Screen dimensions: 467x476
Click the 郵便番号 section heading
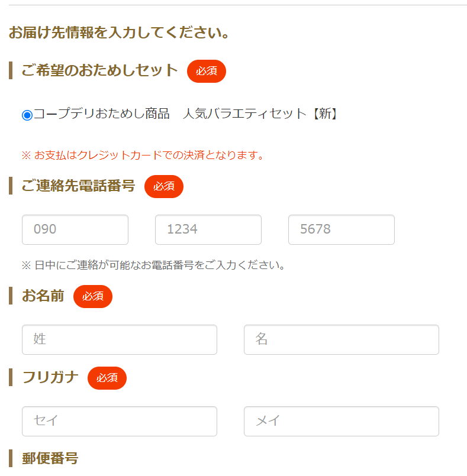click(x=50, y=458)
